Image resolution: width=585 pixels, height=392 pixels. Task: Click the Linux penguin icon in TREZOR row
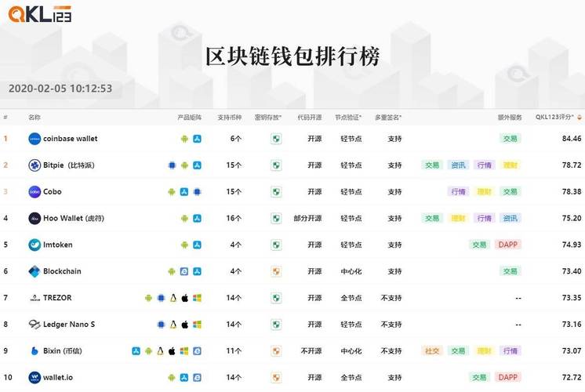173,298
